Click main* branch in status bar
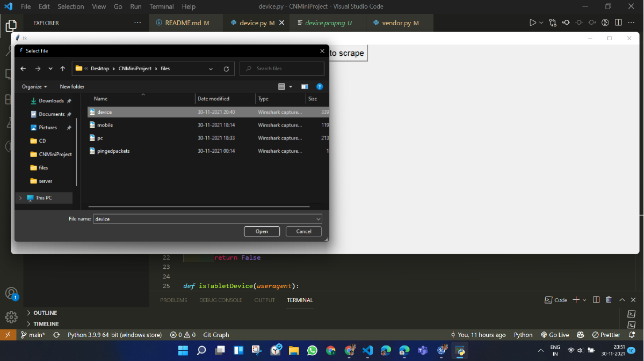Image resolution: width=644 pixels, height=361 pixels. pyautogui.click(x=33, y=335)
